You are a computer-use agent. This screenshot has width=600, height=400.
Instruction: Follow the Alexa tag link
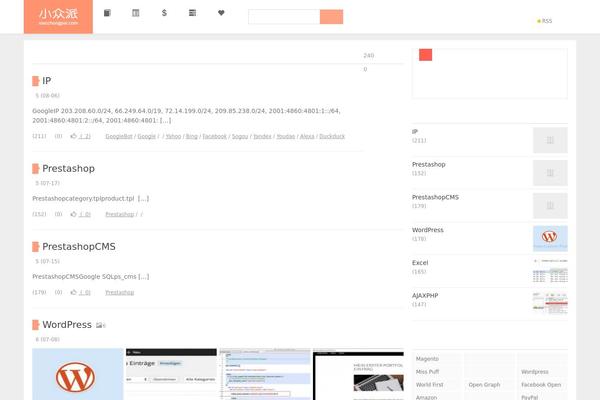tap(307, 136)
